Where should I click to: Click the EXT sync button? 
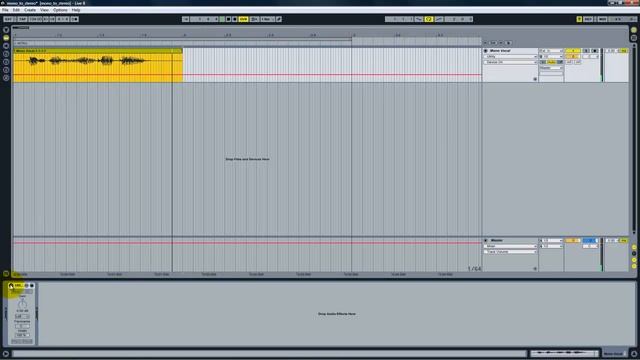(x=8, y=19)
